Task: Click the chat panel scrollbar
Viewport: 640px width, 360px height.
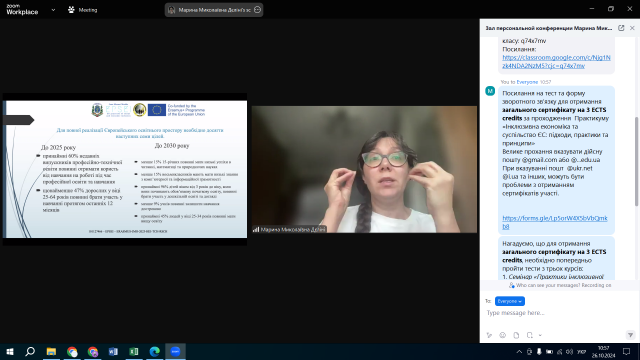Action: pyautogui.click(x=637, y=161)
